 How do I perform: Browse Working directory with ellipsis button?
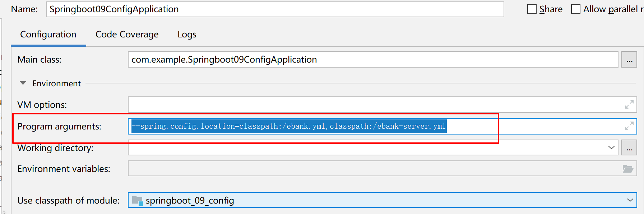[629, 148]
